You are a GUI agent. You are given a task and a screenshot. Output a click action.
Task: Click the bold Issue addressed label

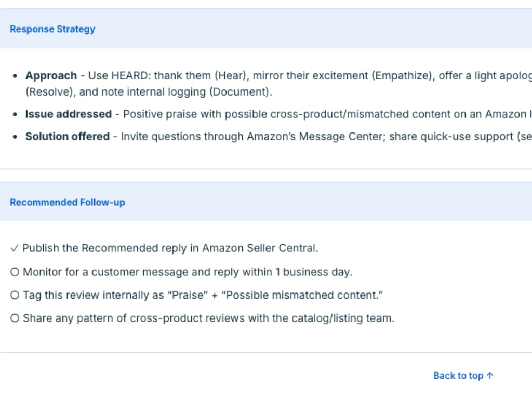pyautogui.click(x=68, y=114)
